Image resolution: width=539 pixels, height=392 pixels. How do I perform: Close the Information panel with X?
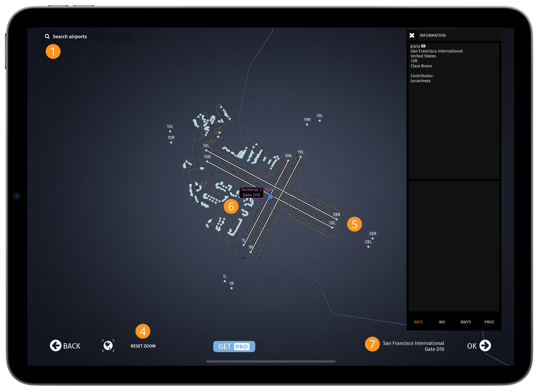coord(412,35)
